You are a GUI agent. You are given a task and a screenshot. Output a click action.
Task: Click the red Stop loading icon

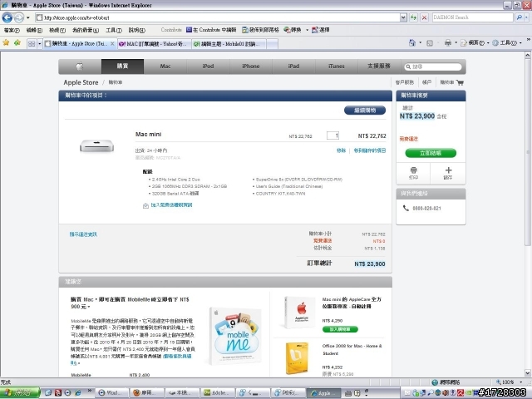point(424,17)
